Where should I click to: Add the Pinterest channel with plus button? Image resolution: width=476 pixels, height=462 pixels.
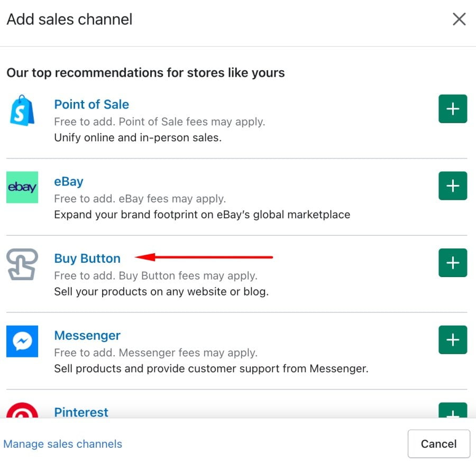click(x=453, y=410)
